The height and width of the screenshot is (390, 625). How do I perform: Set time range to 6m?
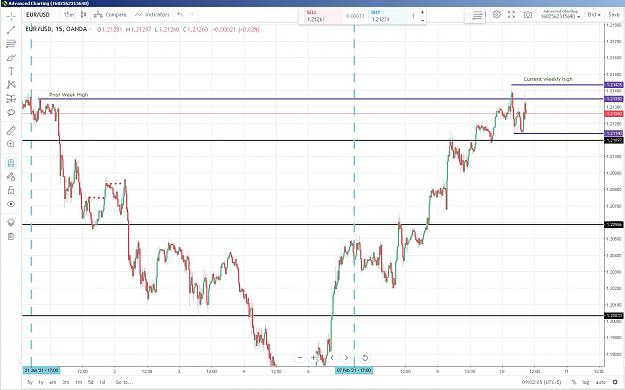[53, 382]
